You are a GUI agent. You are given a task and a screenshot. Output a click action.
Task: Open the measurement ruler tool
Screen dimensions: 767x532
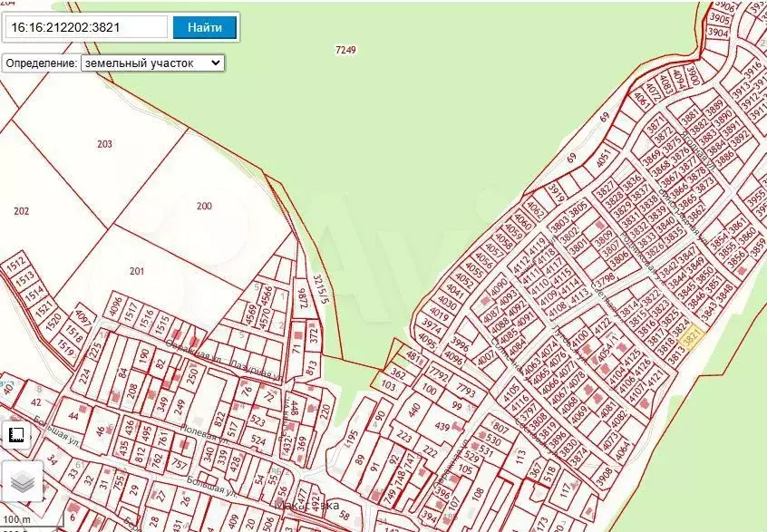point(16,436)
